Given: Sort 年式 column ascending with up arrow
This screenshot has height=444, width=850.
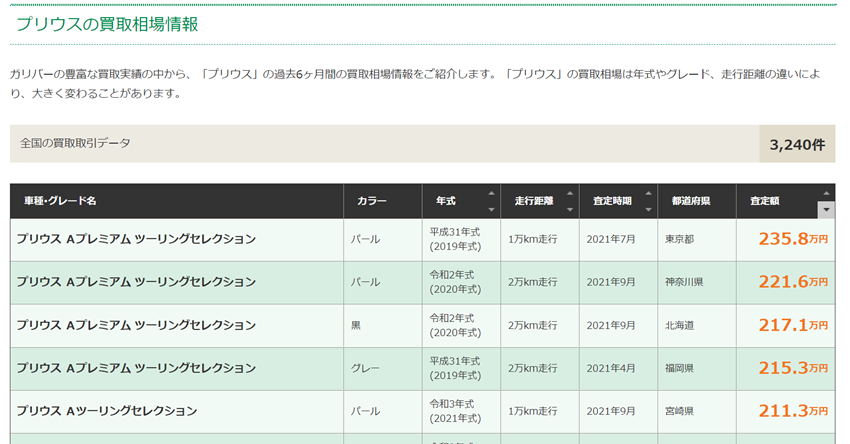Looking at the screenshot, I should click(x=491, y=193).
